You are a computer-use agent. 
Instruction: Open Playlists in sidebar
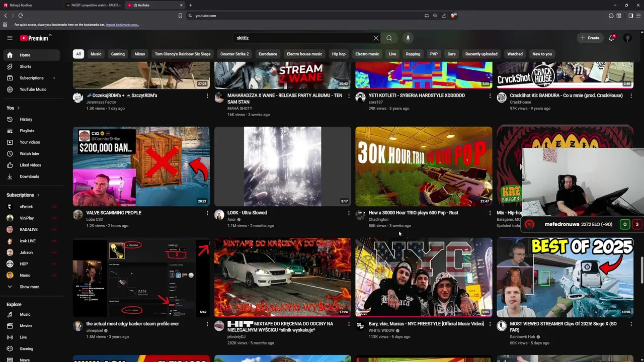click(x=32, y=131)
